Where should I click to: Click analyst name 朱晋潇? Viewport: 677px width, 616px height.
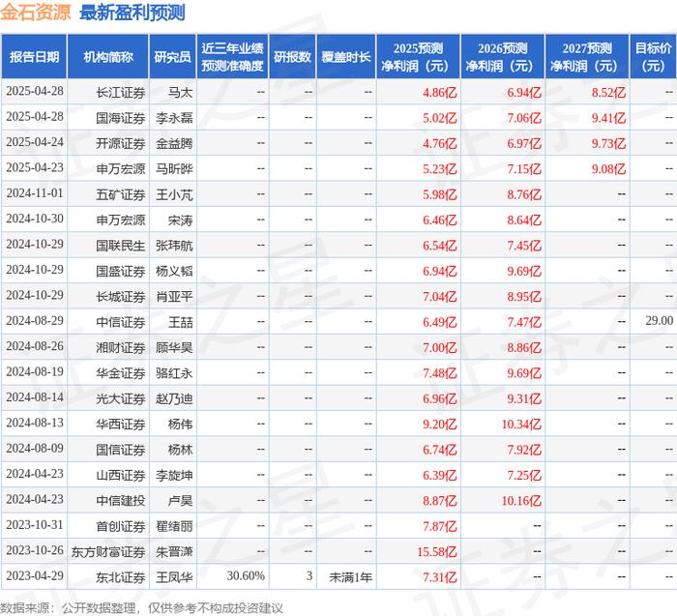click(x=174, y=551)
